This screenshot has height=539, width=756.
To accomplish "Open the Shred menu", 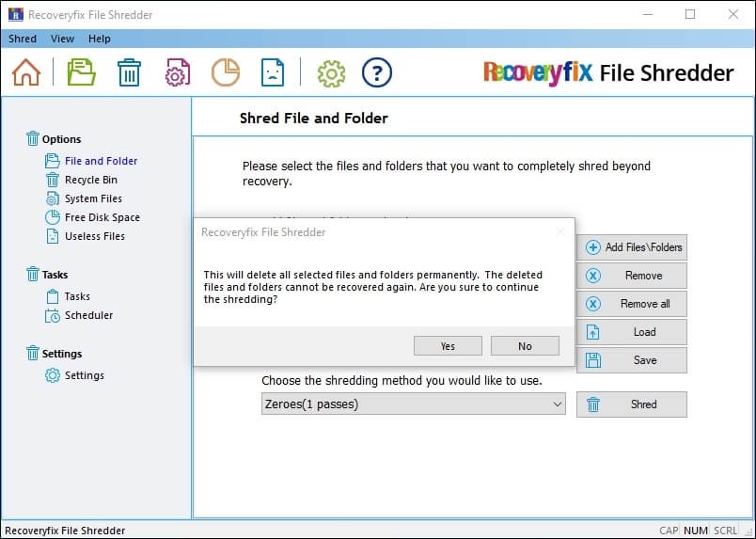I will pyautogui.click(x=23, y=39).
